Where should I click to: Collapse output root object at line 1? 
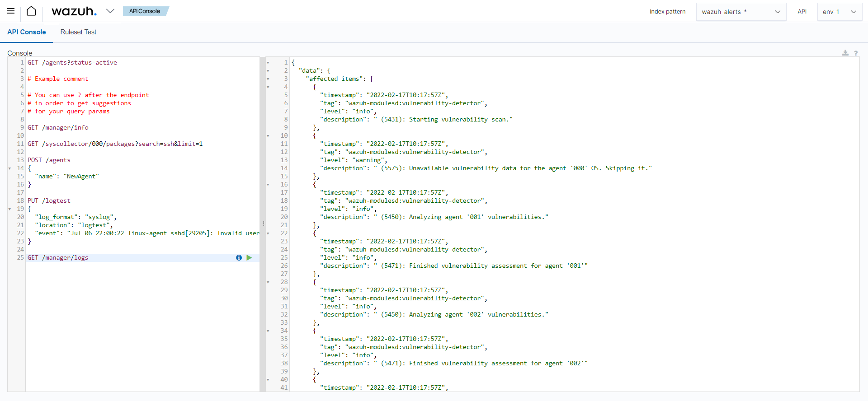[268, 63]
